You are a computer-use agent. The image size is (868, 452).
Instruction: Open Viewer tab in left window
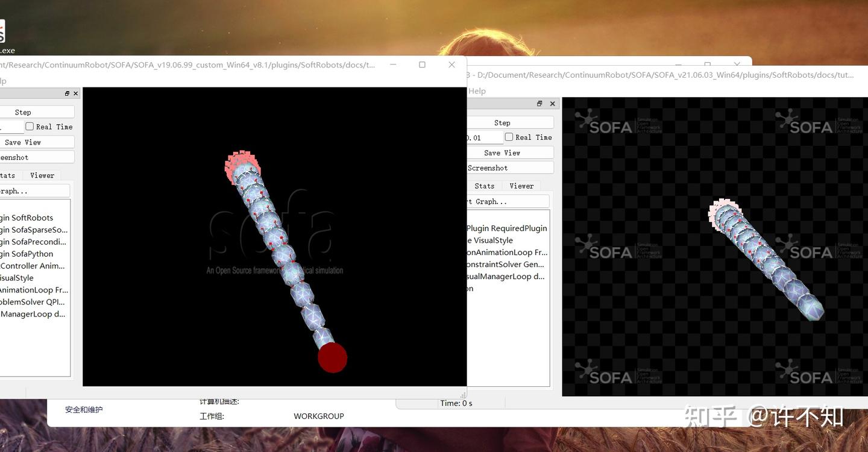click(x=42, y=175)
